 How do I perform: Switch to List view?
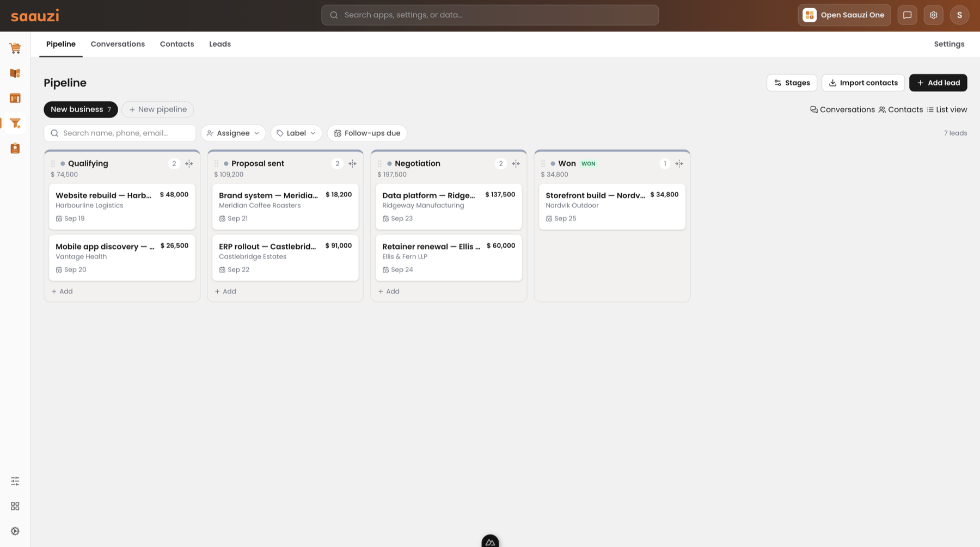pyautogui.click(x=947, y=110)
